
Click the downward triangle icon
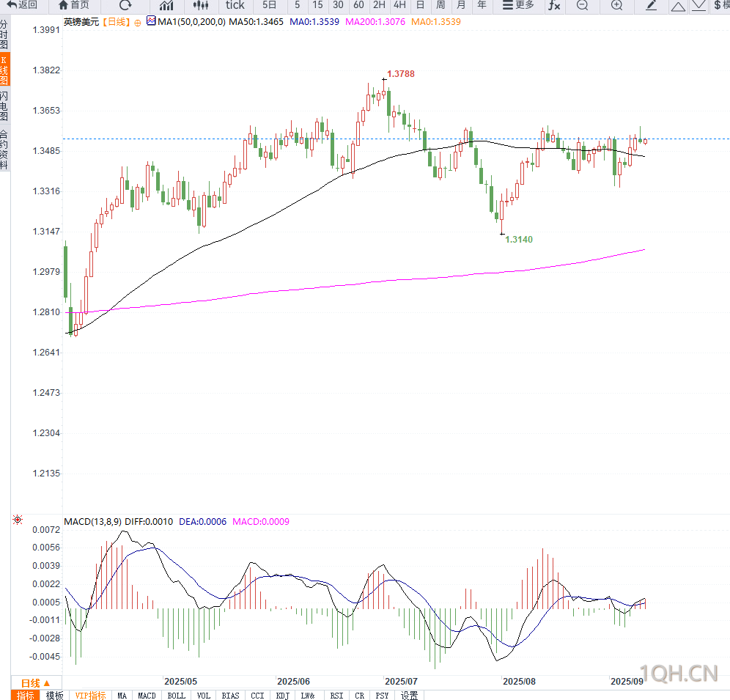click(698, 5)
